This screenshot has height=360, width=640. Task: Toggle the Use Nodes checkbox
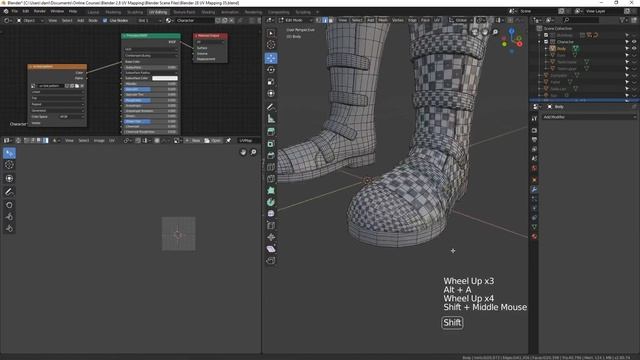tap(105, 20)
